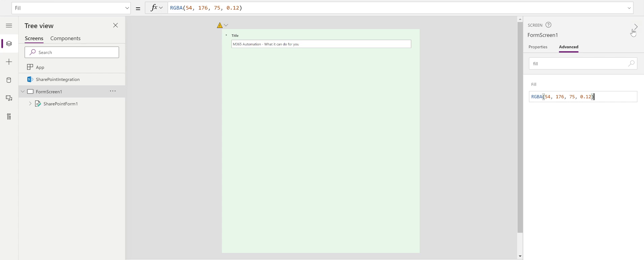Click the Title input on the canvas
644x260 pixels.
321,44
